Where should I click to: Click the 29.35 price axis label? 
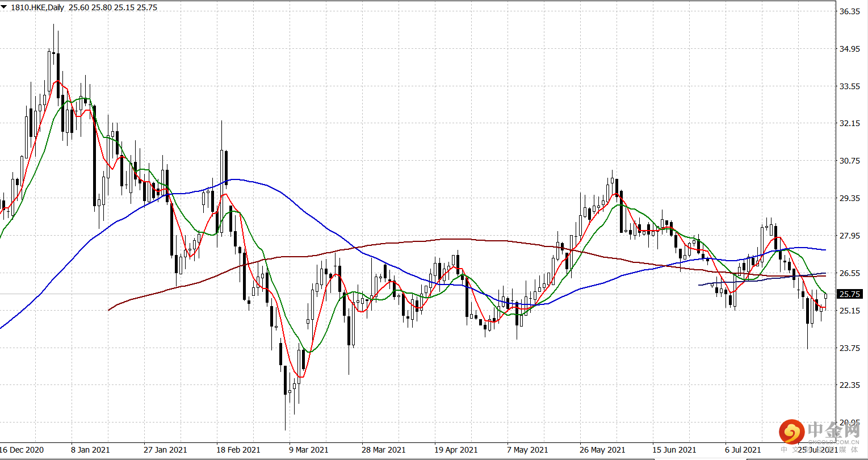(850, 198)
